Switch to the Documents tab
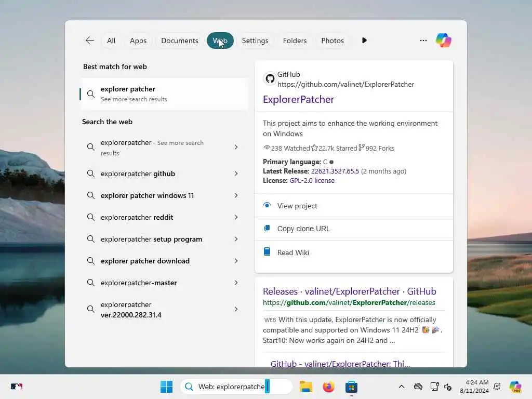The width and height of the screenshot is (532, 399). coord(179,41)
